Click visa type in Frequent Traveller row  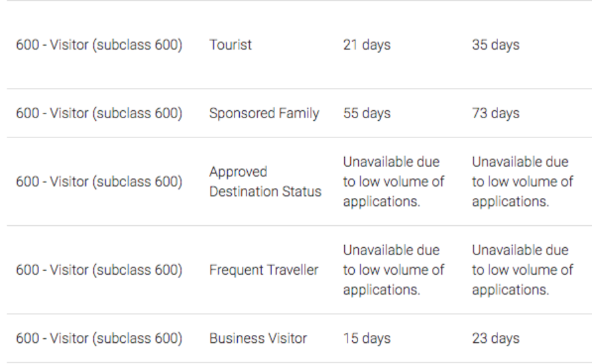[99, 270]
